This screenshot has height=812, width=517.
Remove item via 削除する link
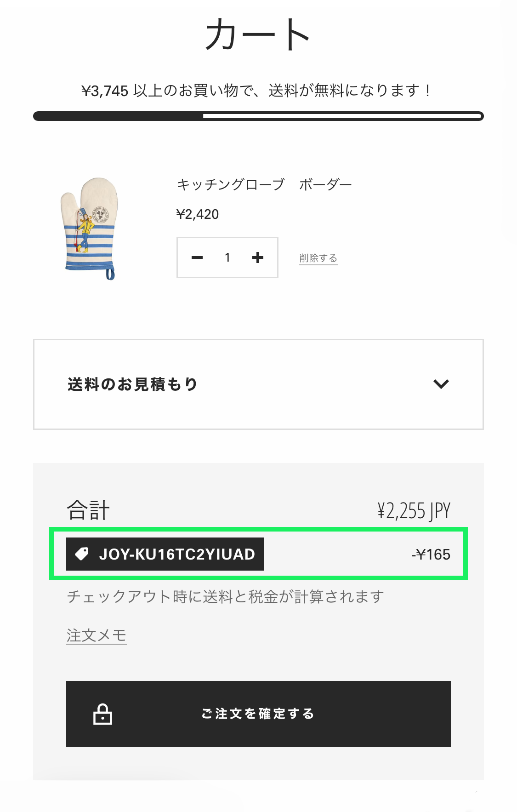click(318, 258)
